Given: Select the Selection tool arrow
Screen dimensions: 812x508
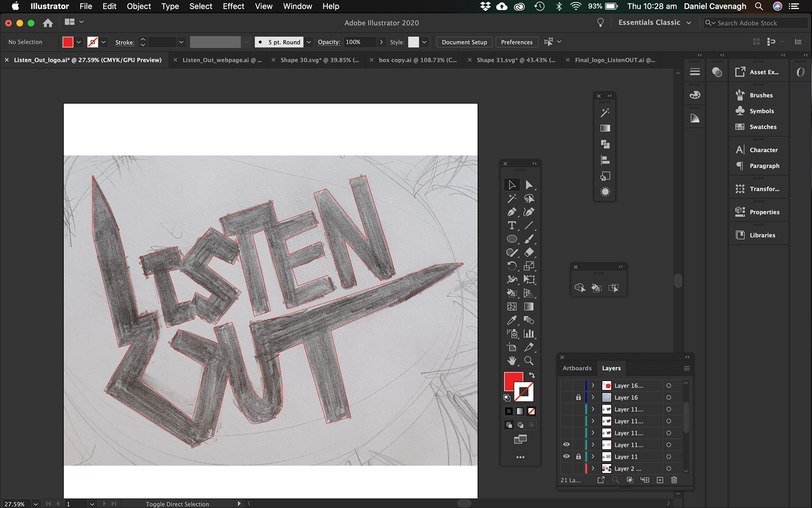Looking at the screenshot, I should tap(512, 185).
